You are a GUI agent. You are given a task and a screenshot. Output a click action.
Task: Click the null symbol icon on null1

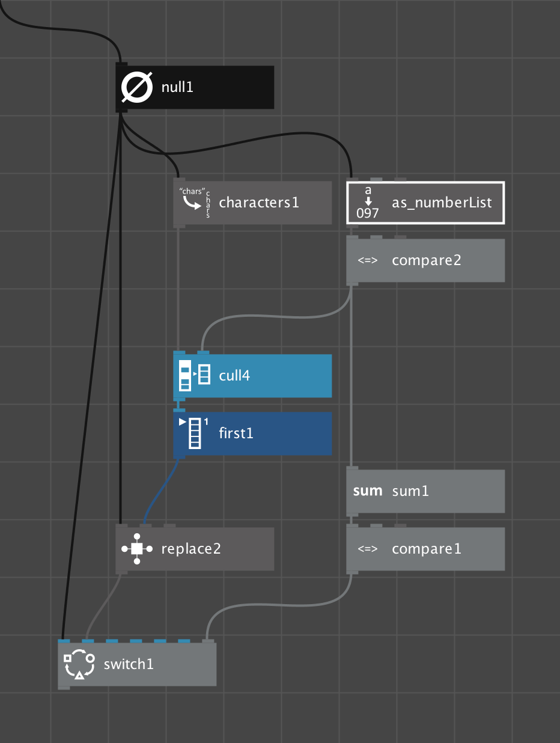[x=137, y=88]
